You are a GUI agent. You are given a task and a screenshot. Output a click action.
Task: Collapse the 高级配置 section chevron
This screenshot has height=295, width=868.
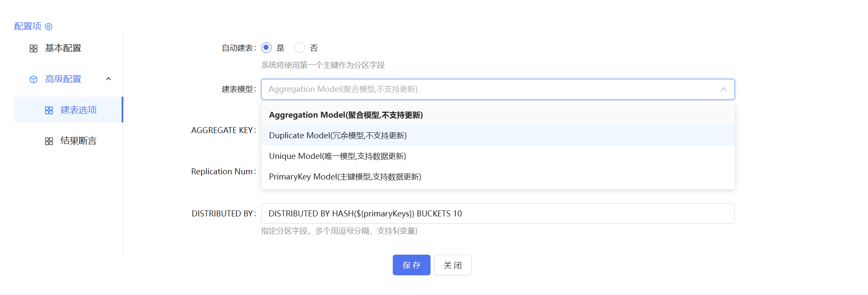(x=109, y=79)
